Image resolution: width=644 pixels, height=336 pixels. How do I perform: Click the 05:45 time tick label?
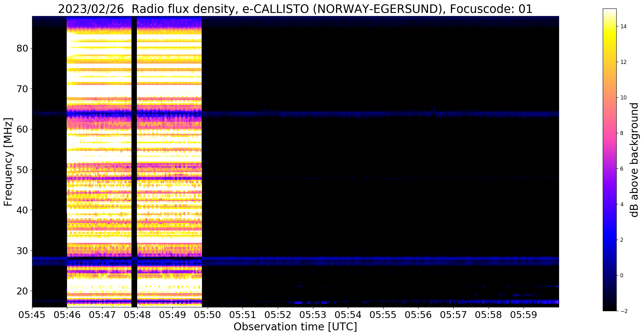point(32,315)
